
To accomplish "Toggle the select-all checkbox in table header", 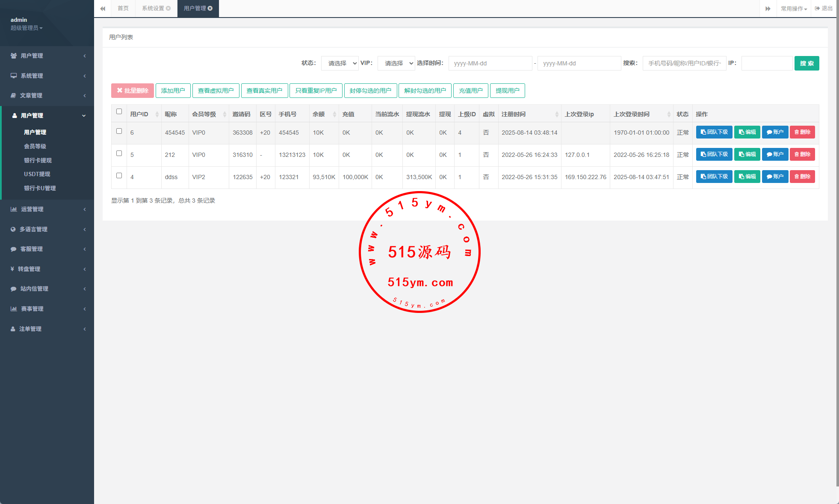I will tap(119, 112).
